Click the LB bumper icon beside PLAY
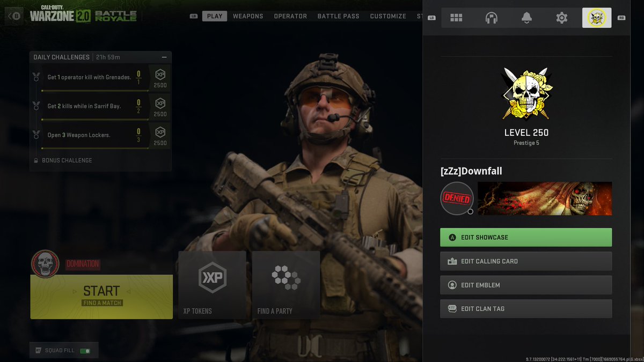 [194, 17]
